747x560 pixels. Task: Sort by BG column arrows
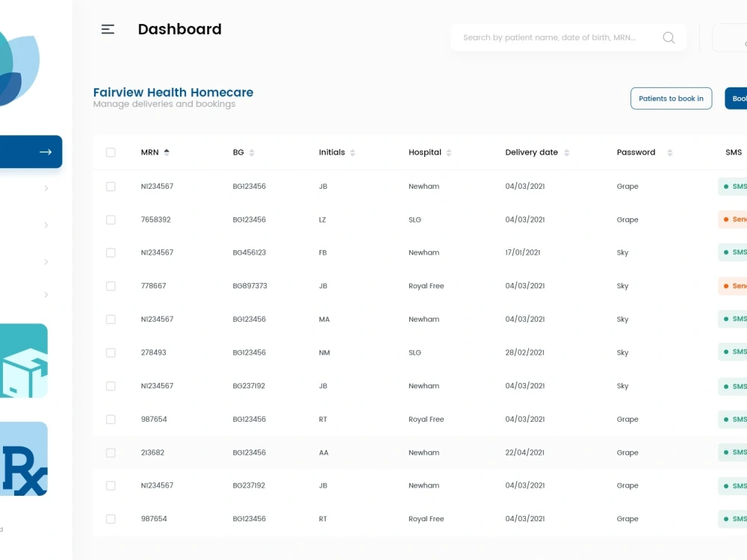tap(252, 152)
